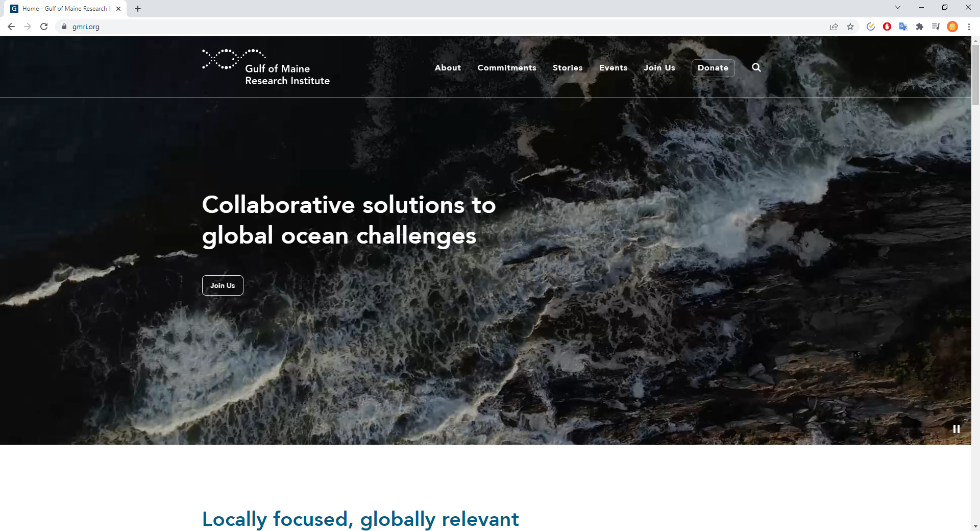
Task: Open a new browser tab
Action: click(138, 9)
